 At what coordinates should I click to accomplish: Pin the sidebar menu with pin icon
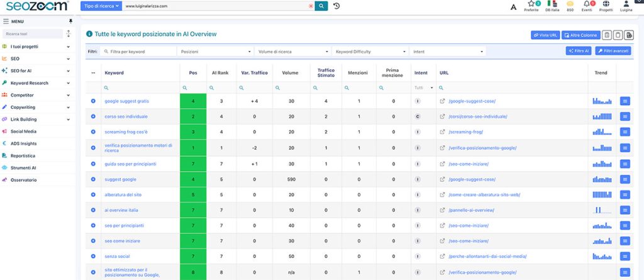tap(70, 21)
